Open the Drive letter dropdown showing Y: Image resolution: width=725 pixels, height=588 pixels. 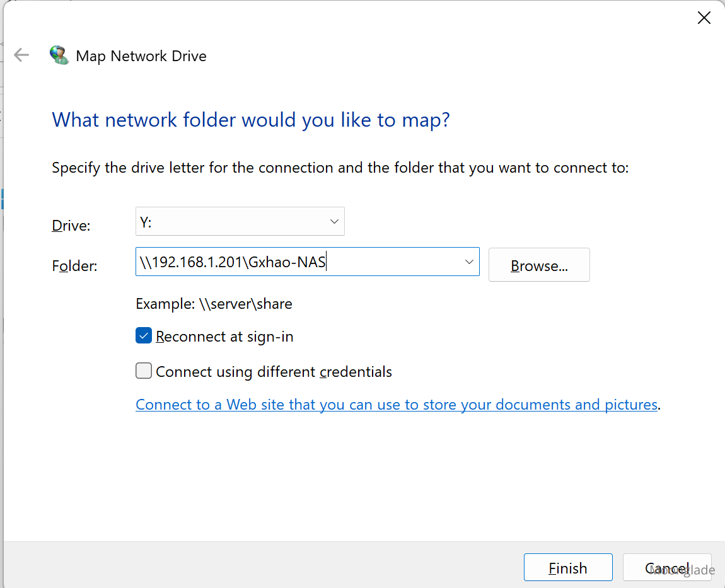pos(240,221)
